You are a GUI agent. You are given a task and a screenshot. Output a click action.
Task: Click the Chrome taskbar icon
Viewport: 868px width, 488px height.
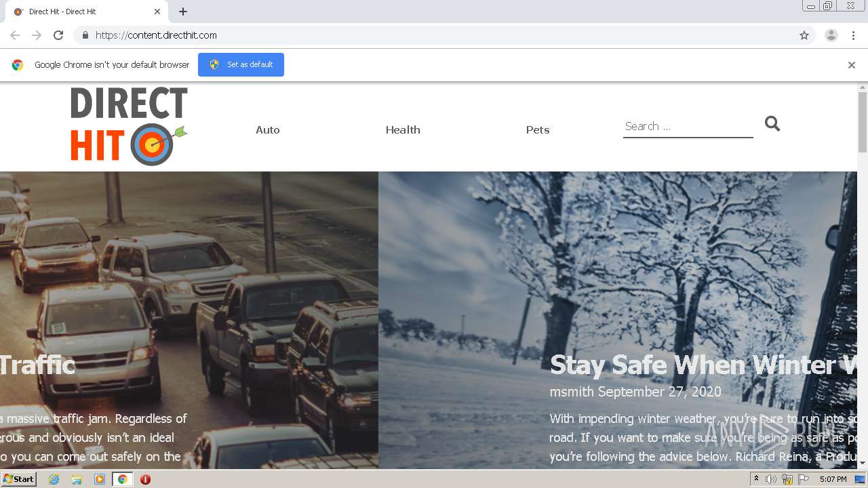click(122, 479)
